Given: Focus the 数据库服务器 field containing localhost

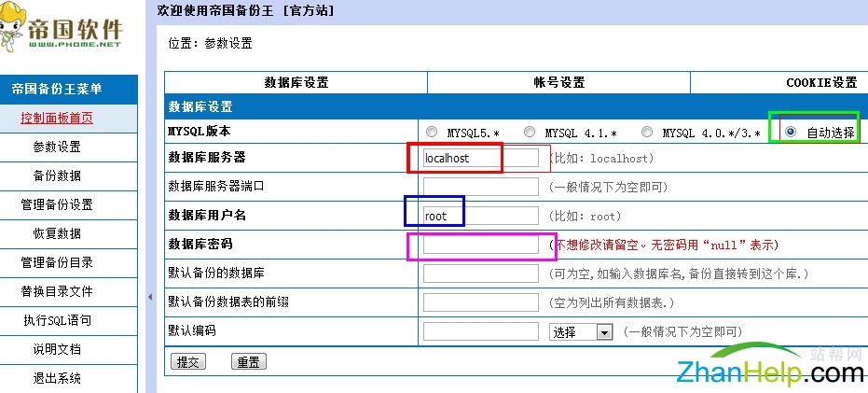Looking at the screenshot, I should pyautogui.click(x=480, y=158).
